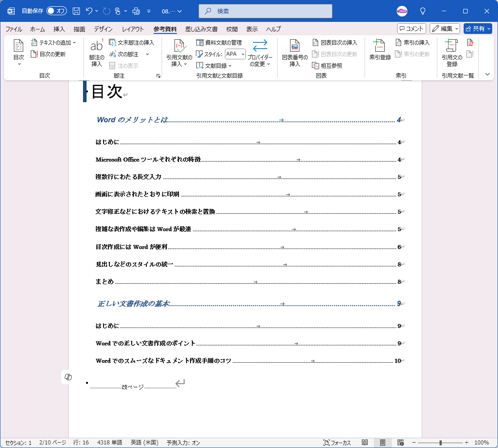Switch to the レイアウト tab
498x448 pixels.
pyautogui.click(x=133, y=29)
